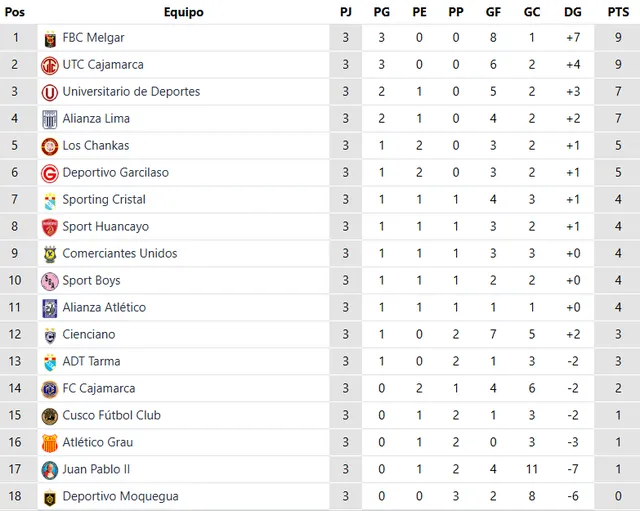The width and height of the screenshot is (640, 511).
Task: Open the Deportivo Garcilaso team name
Action: [x=115, y=173]
